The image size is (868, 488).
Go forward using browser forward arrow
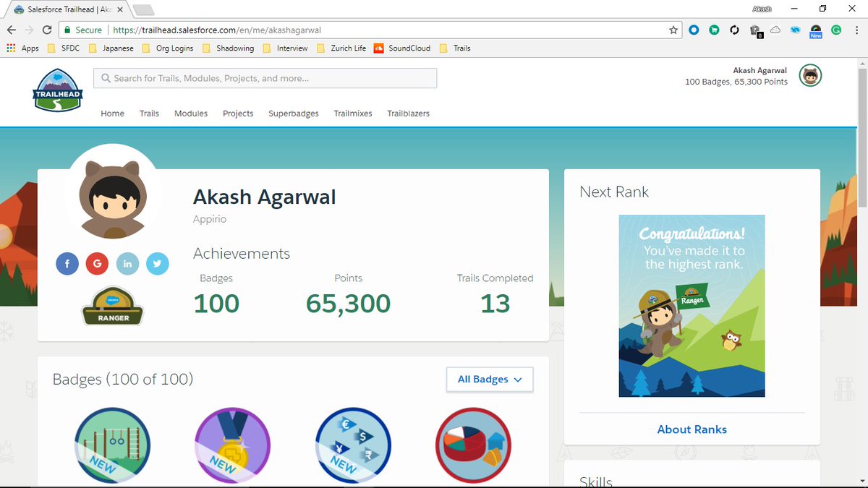pyautogui.click(x=29, y=30)
